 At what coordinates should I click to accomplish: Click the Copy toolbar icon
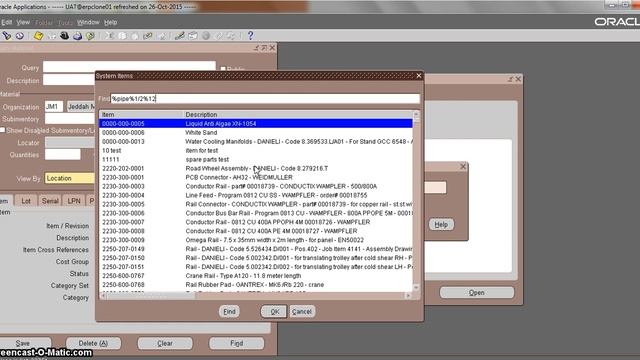pos(122,36)
